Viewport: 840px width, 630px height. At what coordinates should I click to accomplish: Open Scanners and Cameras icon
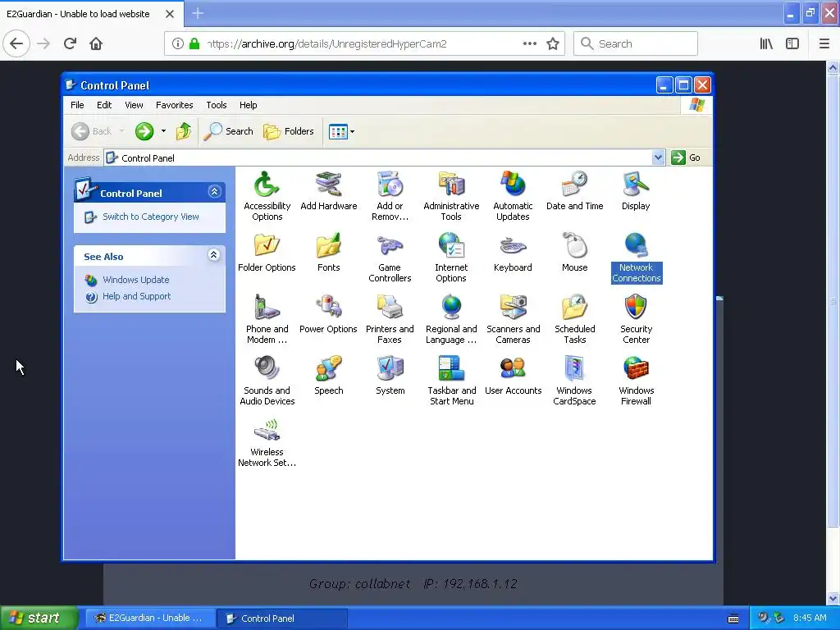513,319
